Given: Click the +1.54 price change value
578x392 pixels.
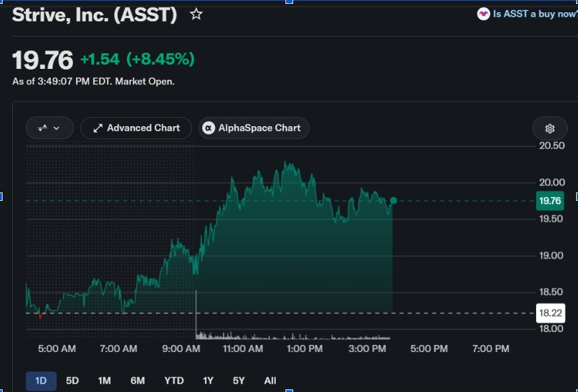Looking at the screenshot, I should click(100, 59).
